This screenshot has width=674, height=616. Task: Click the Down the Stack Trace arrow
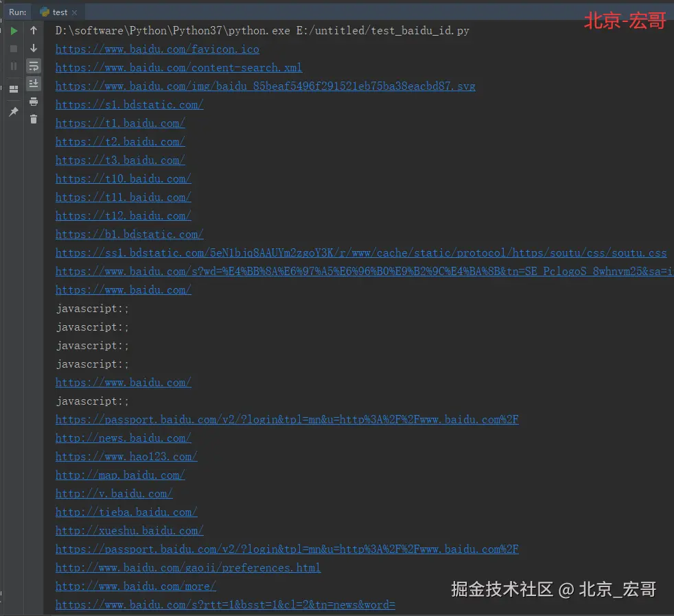click(x=34, y=48)
